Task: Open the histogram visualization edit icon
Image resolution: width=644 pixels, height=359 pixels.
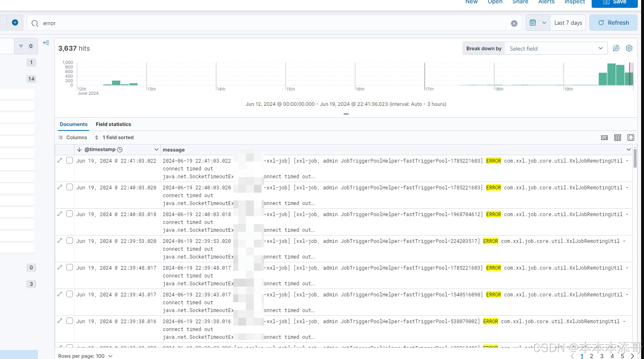Action: click(616, 48)
